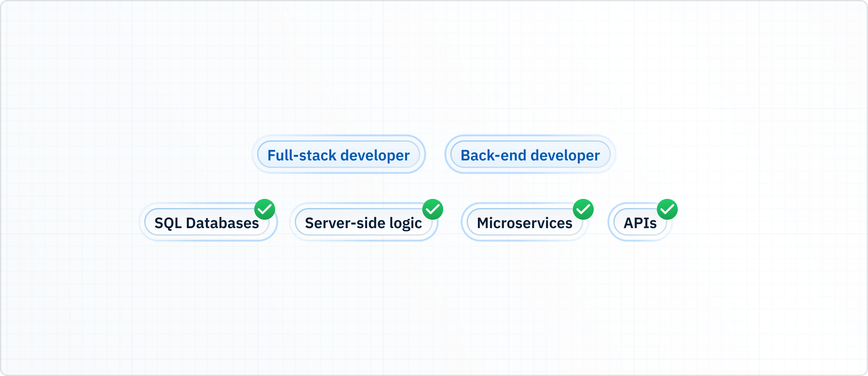Click the green checkmark on APIs
The width and height of the screenshot is (868, 376).
(667, 209)
